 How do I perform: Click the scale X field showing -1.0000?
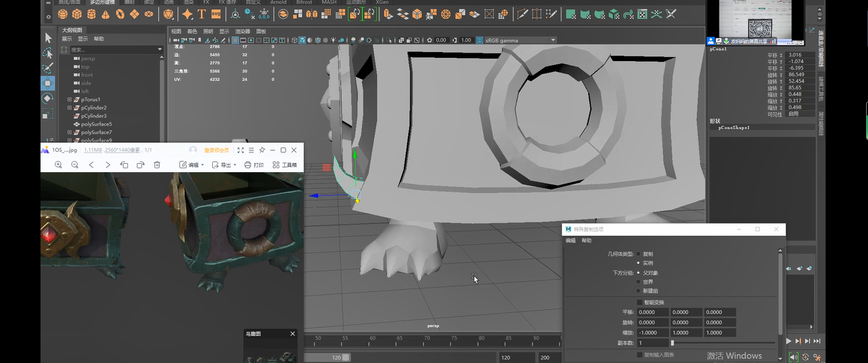coord(652,333)
